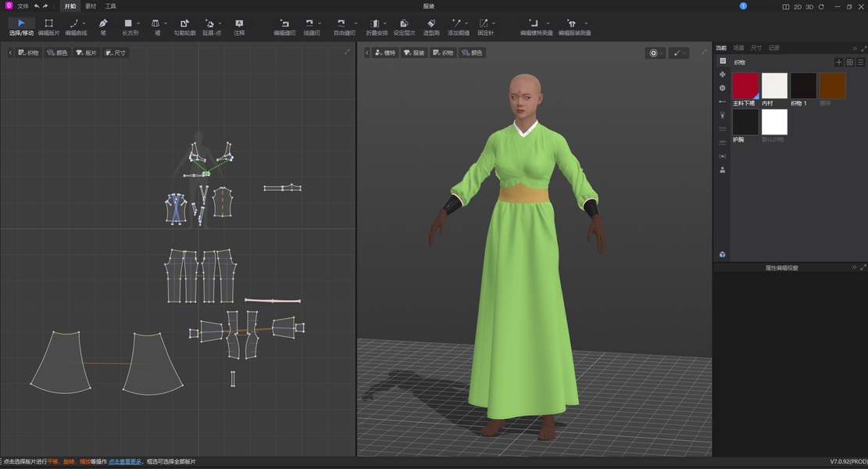This screenshot has width=868, height=469.
Task: Select the 造型刷 brush tool
Action: [430, 24]
